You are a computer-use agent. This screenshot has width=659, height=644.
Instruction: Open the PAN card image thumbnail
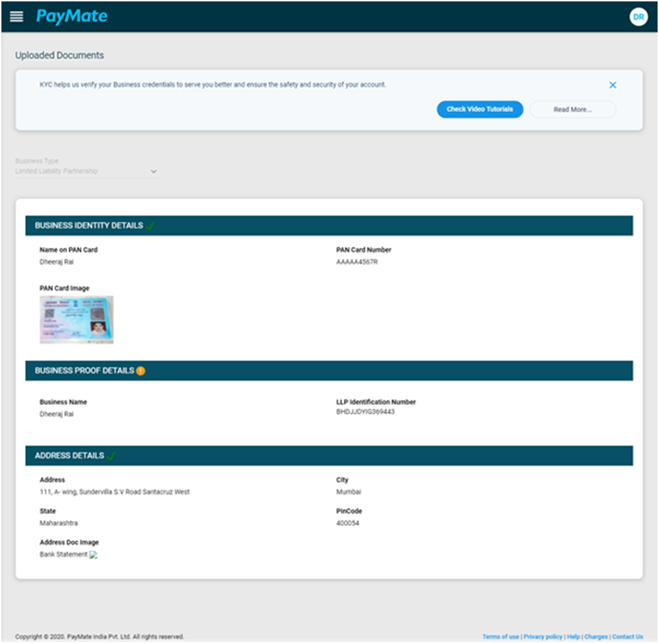pyautogui.click(x=76, y=320)
